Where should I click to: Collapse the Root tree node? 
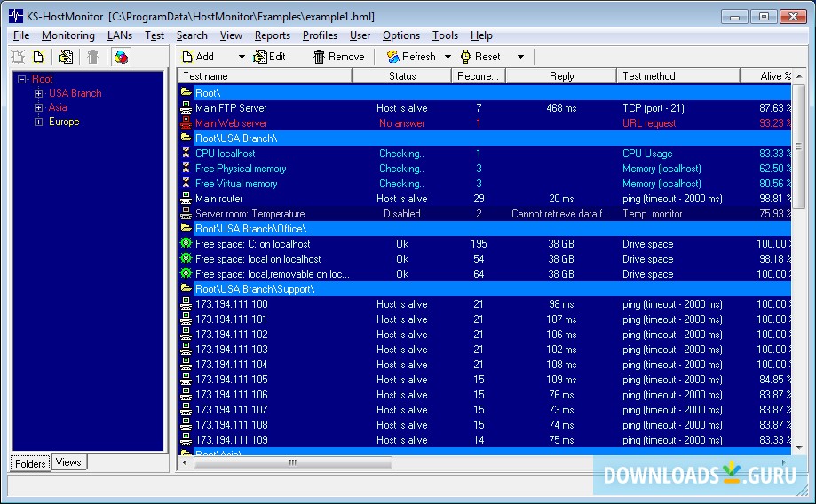(x=21, y=79)
